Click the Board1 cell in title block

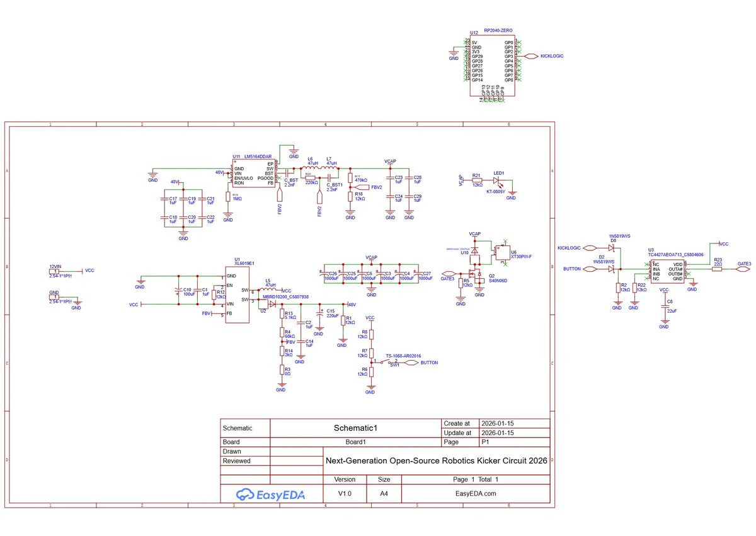355,442
